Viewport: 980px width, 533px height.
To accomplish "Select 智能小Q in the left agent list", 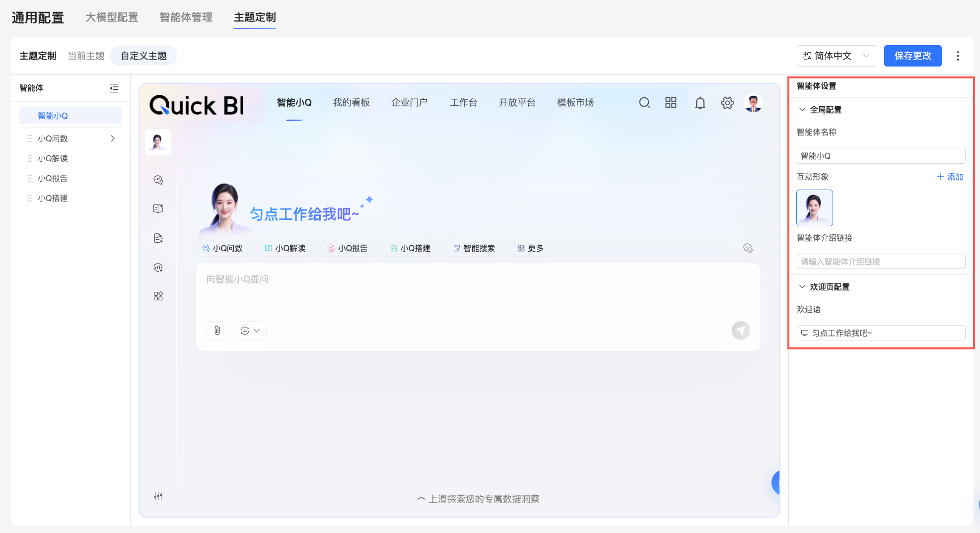I will coord(70,116).
